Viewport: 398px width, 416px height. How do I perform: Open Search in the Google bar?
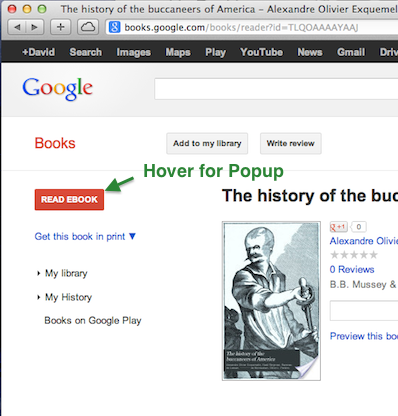click(x=86, y=52)
